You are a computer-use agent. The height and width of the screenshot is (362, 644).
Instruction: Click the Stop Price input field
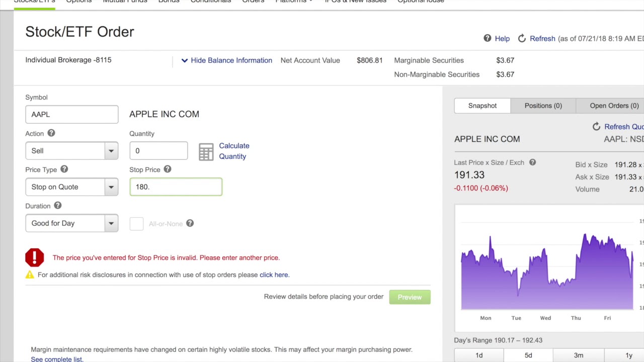[x=176, y=187]
